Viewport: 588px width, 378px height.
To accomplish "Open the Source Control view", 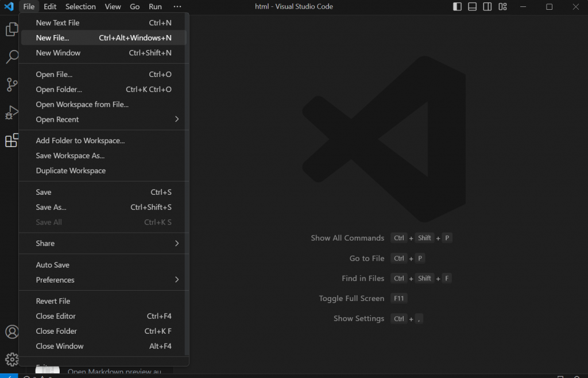I will 11,85.
